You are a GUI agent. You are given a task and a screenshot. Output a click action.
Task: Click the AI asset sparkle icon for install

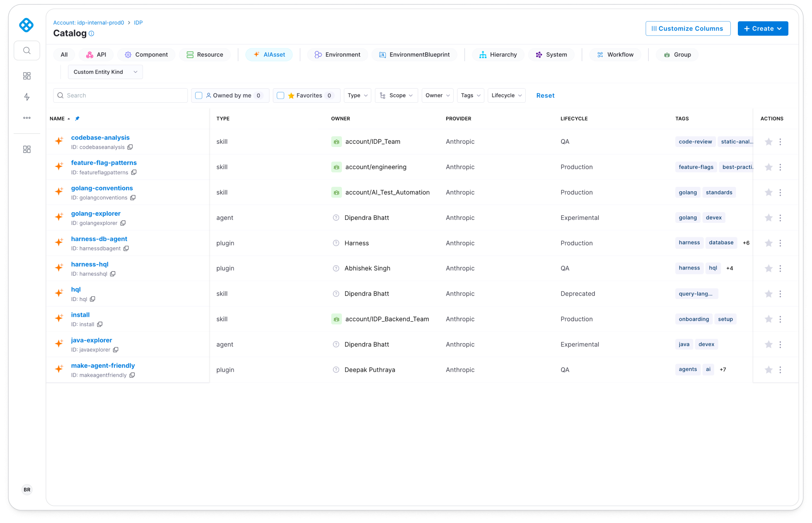coord(59,318)
